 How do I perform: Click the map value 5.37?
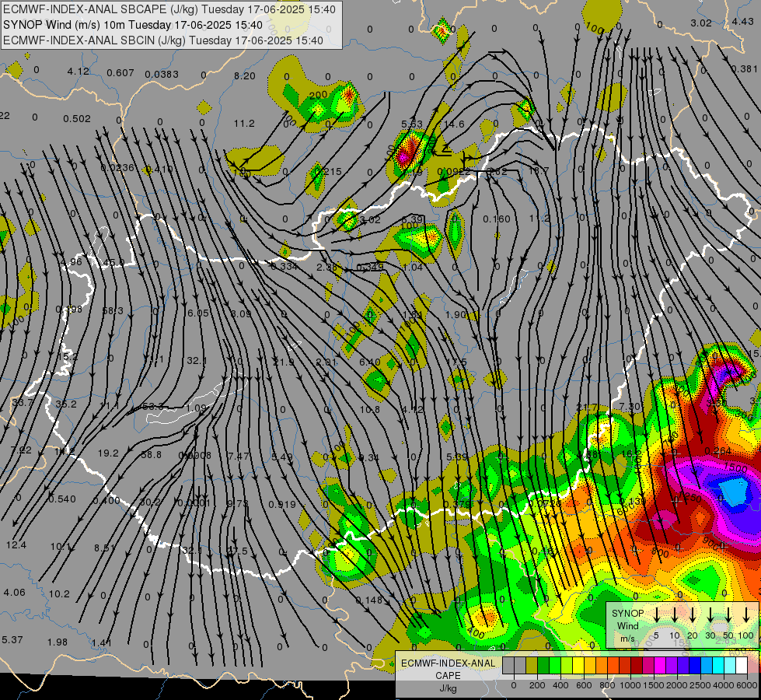coord(12,640)
